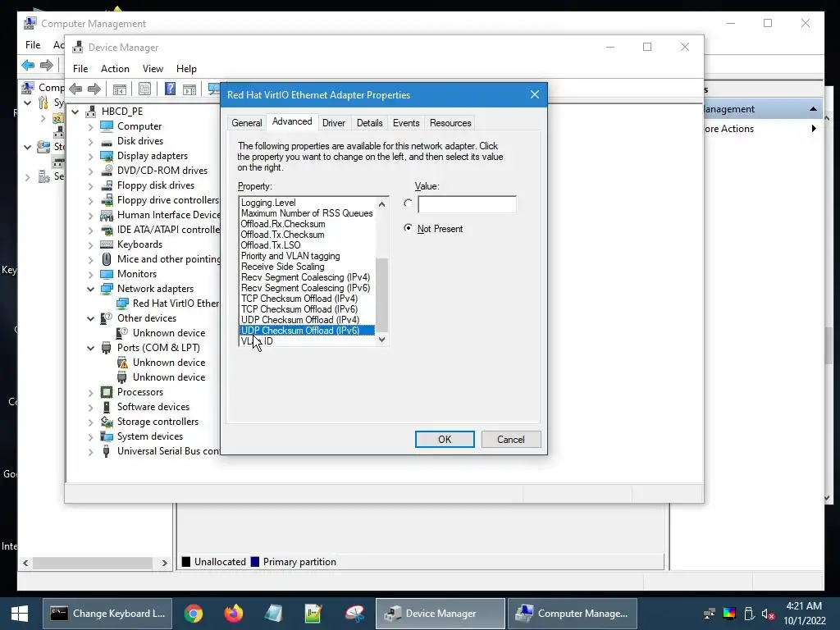Expand the System devices category
The height and width of the screenshot is (630, 840).
pyautogui.click(x=90, y=437)
